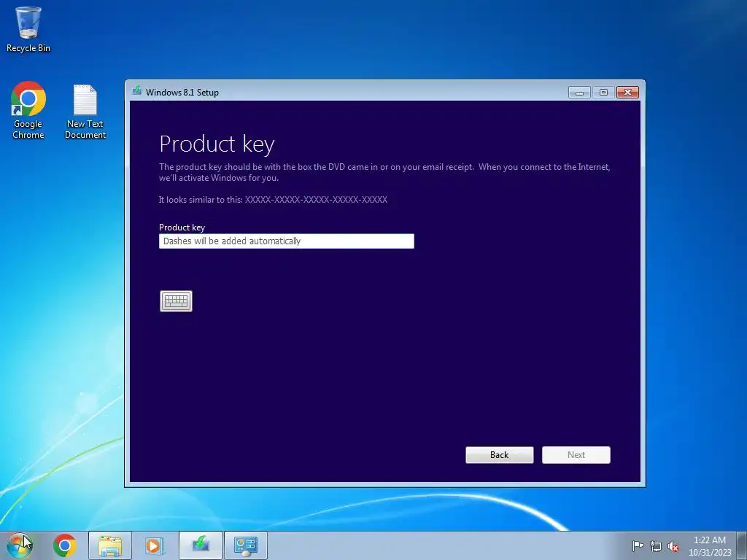Click the sample key XXXXX-XXXXX text

pos(317,200)
